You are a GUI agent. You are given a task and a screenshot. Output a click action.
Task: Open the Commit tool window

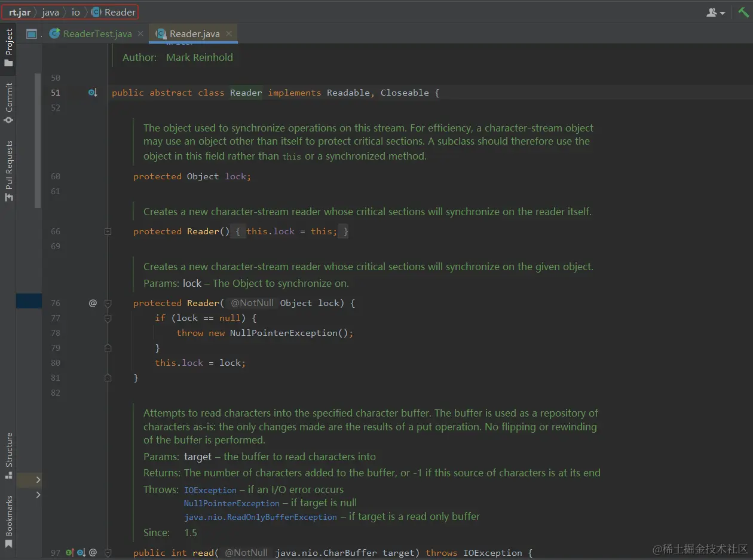point(8,103)
